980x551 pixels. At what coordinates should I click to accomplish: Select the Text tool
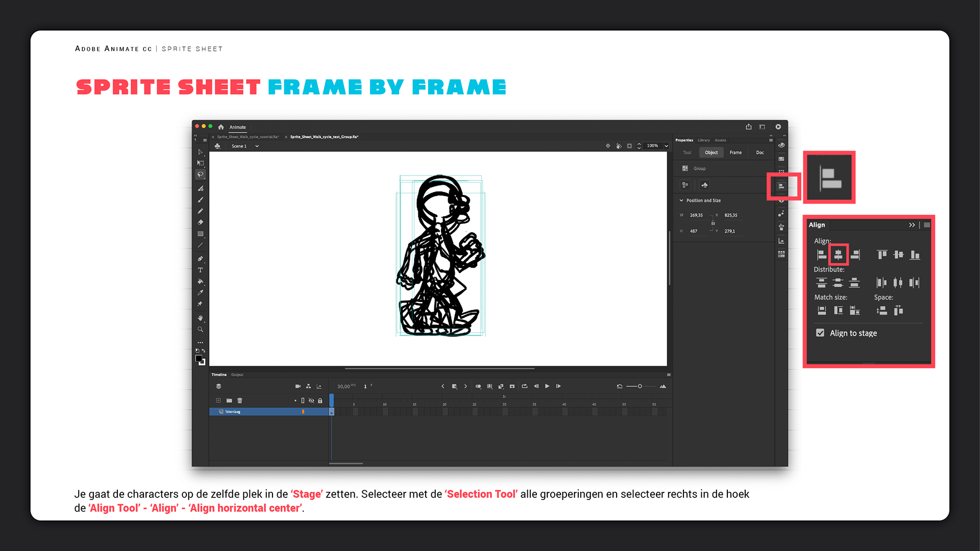(200, 270)
